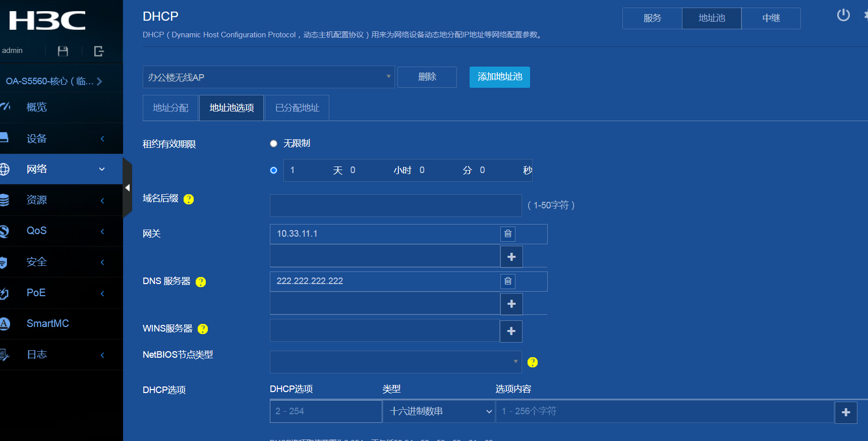Click the 网络 globe icon

tap(5, 169)
